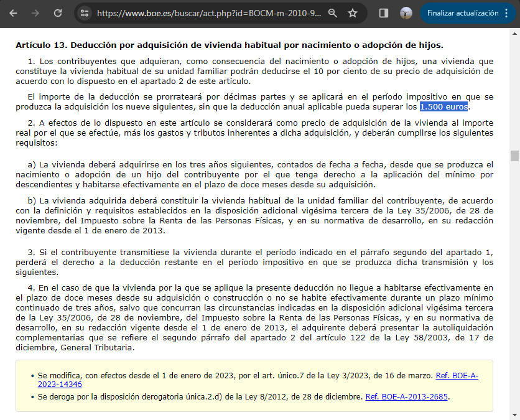Reload the page with refresh icon
Image resolution: width=520 pixels, height=420 pixels.
[x=58, y=13]
